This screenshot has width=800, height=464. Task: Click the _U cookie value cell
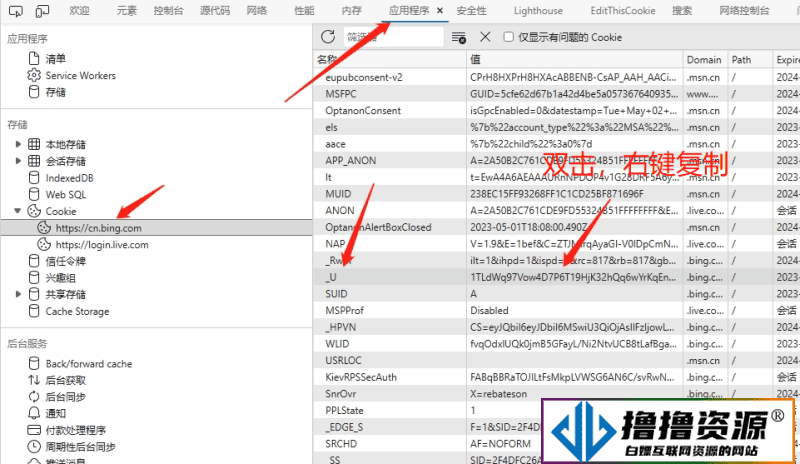[x=574, y=277]
